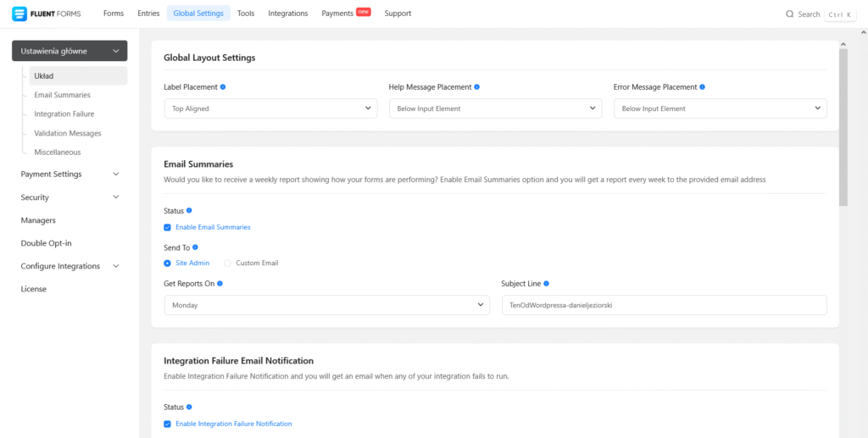This screenshot has width=868, height=438.
Task: Expand Payment Settings in the sidebar
Action: coord(70,175)
